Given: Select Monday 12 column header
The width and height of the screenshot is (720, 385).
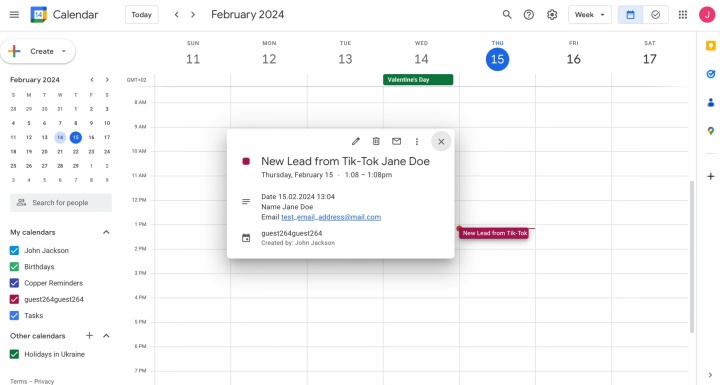Looking at the screenshot, I should [269, 54].
